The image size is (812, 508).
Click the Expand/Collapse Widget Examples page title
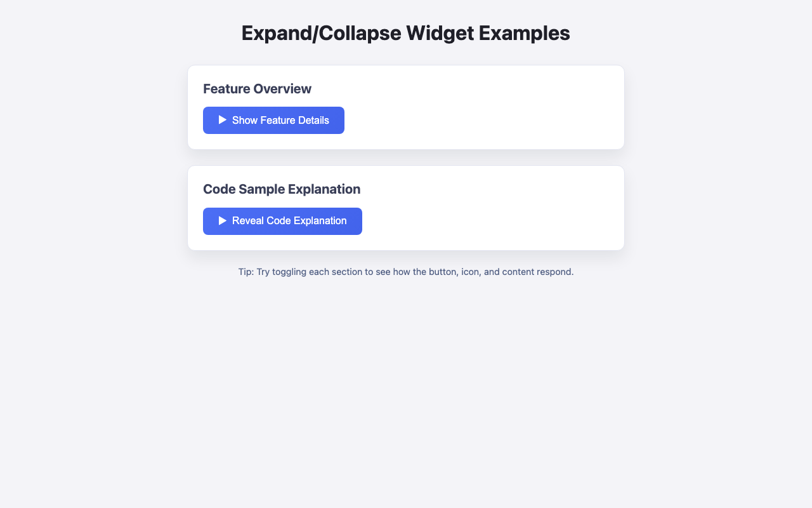[406, 32]
